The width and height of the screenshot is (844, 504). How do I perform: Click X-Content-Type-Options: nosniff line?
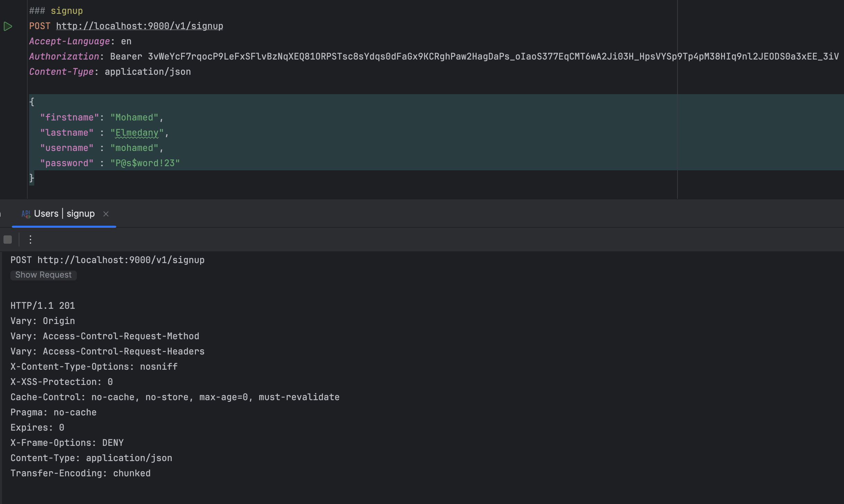[x=94, y=367]
